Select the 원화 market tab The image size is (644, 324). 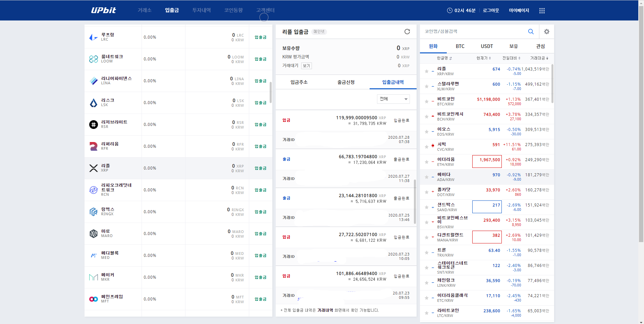[433, 46]
